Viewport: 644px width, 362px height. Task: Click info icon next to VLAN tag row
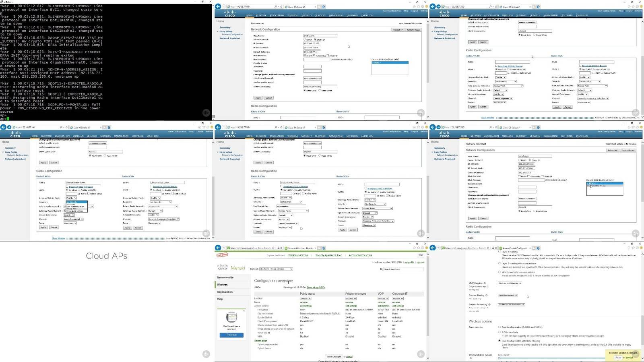[x=269, y=333]
